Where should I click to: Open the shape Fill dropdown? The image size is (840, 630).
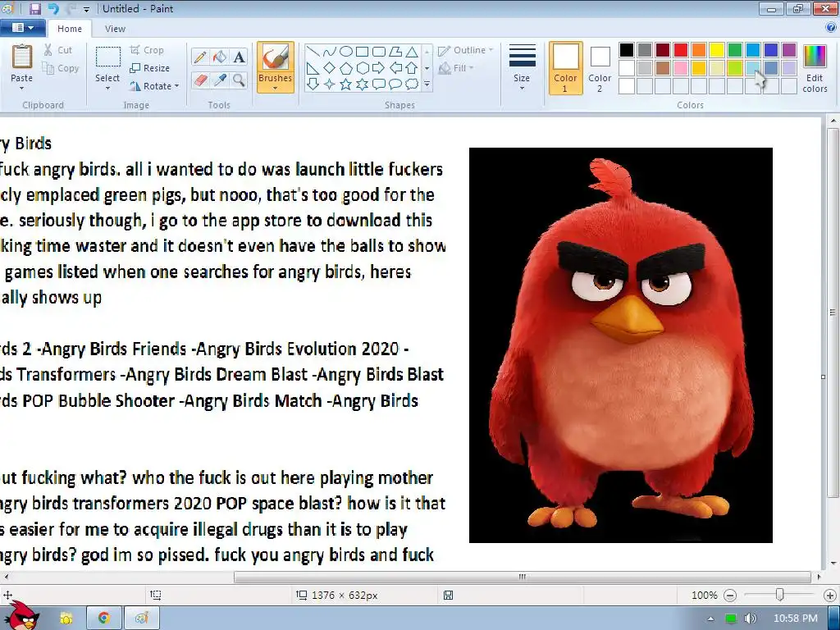(456, 68)
